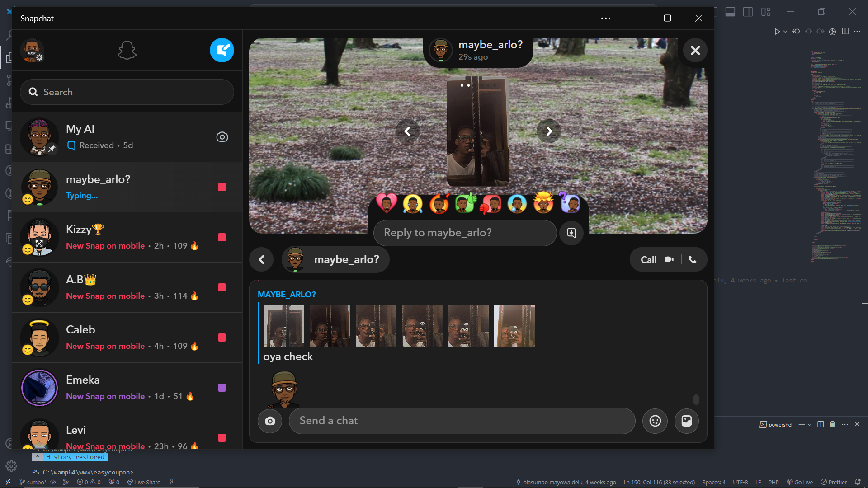The width and height of the screenshot is (868, 488).
Task: Open the My AI conversation
Action: coord(127,137)
